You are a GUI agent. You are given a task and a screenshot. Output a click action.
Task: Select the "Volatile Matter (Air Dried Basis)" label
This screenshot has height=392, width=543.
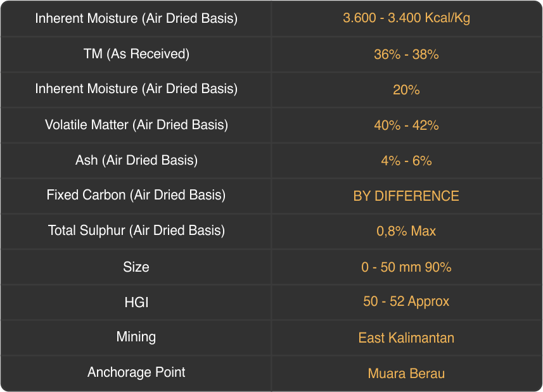pos(136,125)
